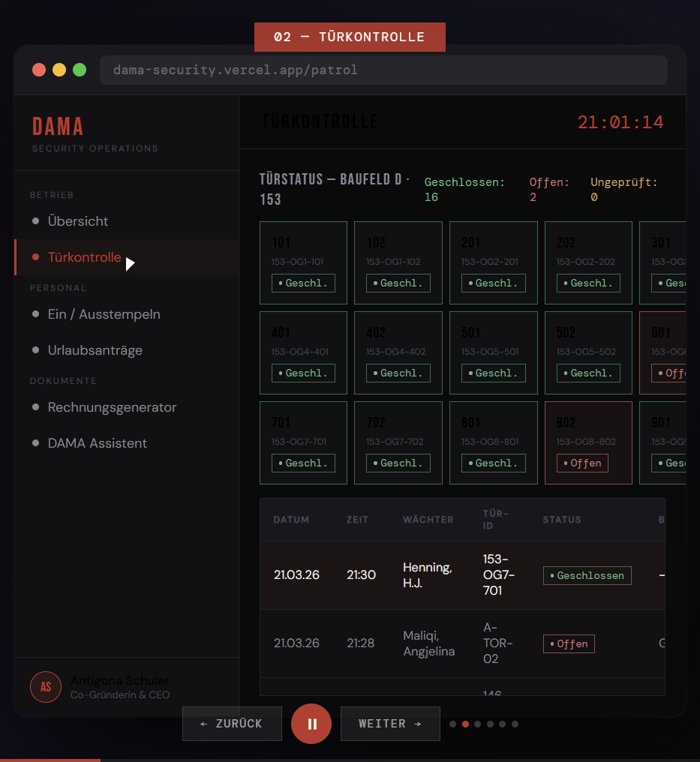
Task: Open Übersicht in the sidebar
Action: point(126,221)
